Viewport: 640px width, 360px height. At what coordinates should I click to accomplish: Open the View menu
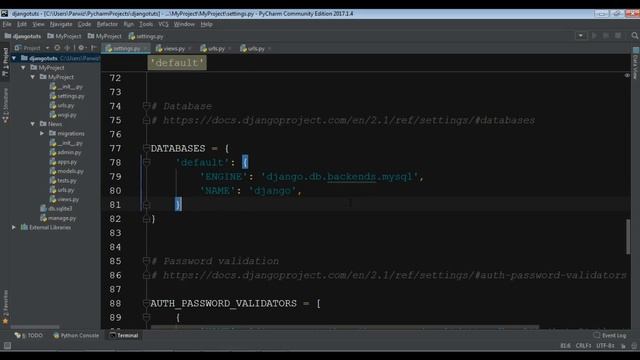point(38,24)
